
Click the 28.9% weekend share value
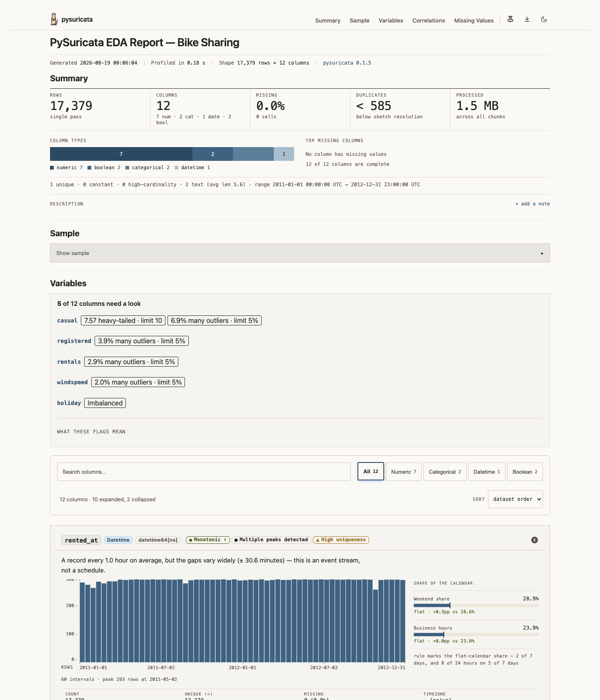click(531, 599)
